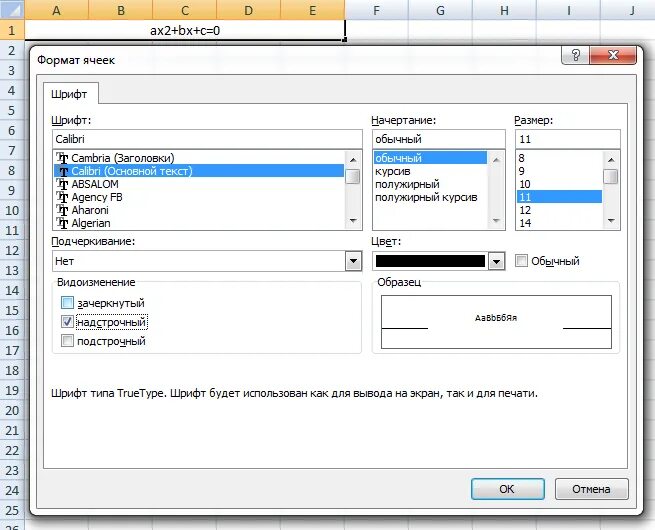Image resolution: width=655 pixels, height=530 pixels.
Task: Open the Подчеркивание dropdown
Action: (353, 261)
